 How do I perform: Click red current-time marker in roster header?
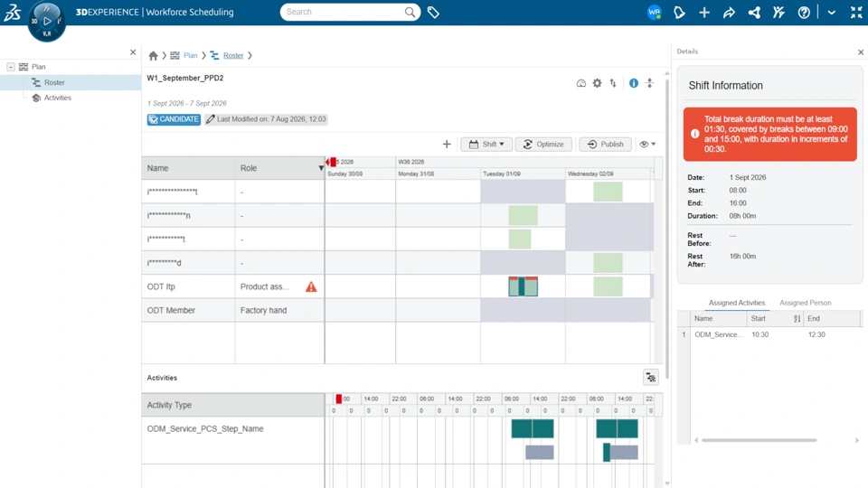click(x=332, y=162)
